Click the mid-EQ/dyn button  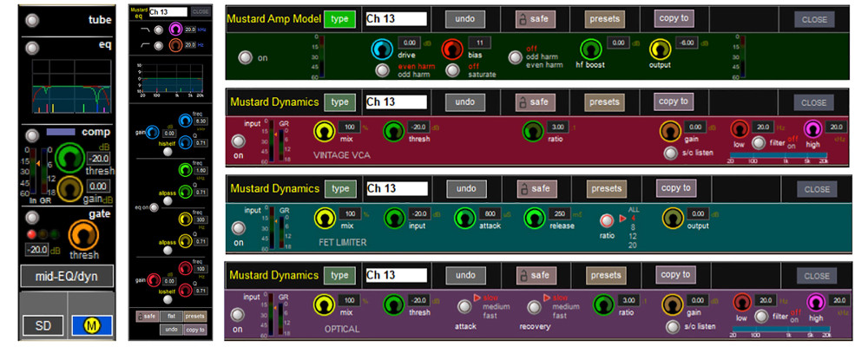coord(67,276)
